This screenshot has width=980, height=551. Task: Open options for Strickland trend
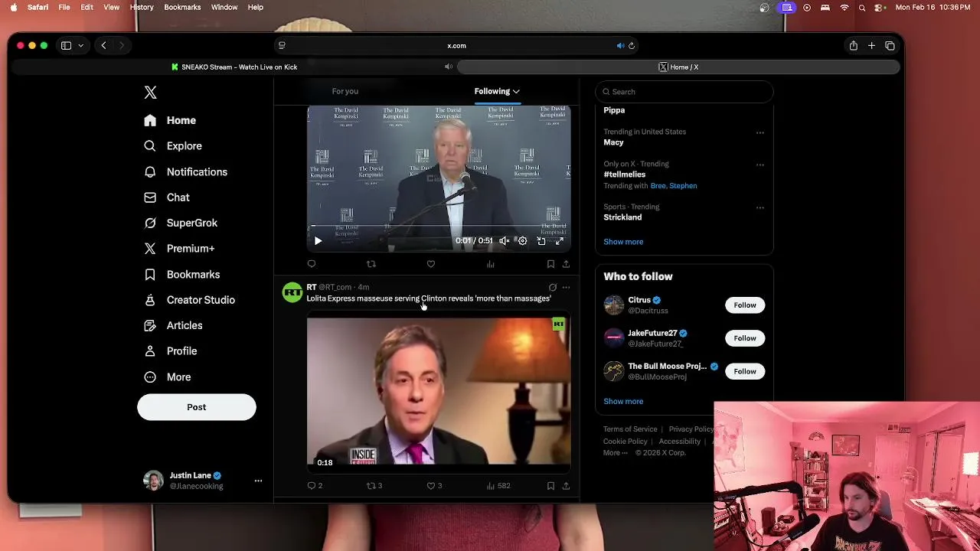click(760, 207)
